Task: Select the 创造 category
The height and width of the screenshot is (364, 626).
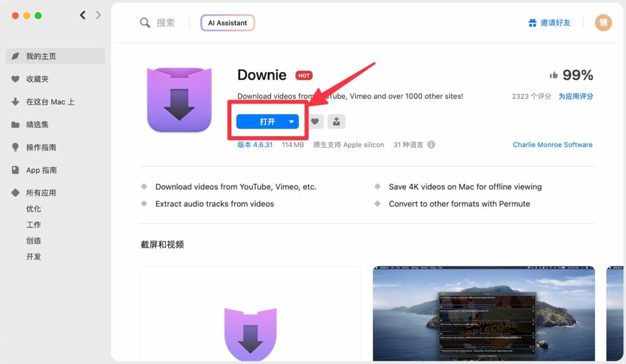Action: 34,241
